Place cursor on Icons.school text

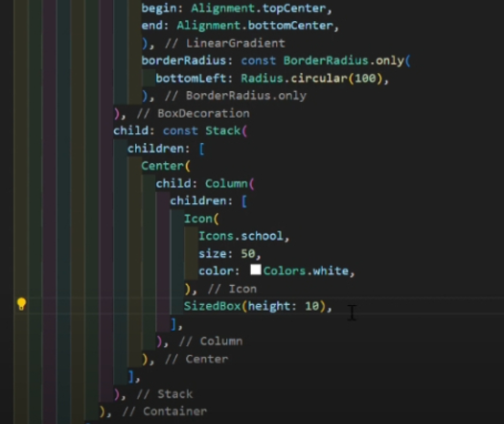(x=241, y=236)
